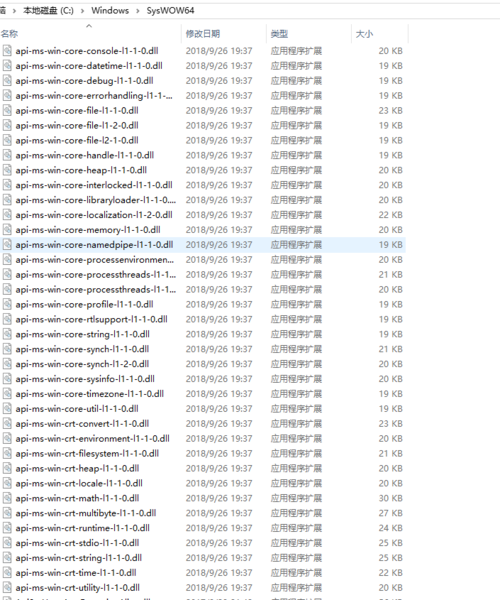Select the api-ms-win-crt-math-l1-1-0.dll icon
The height and width of the screenshot is (600, 500).
(7, 499)
